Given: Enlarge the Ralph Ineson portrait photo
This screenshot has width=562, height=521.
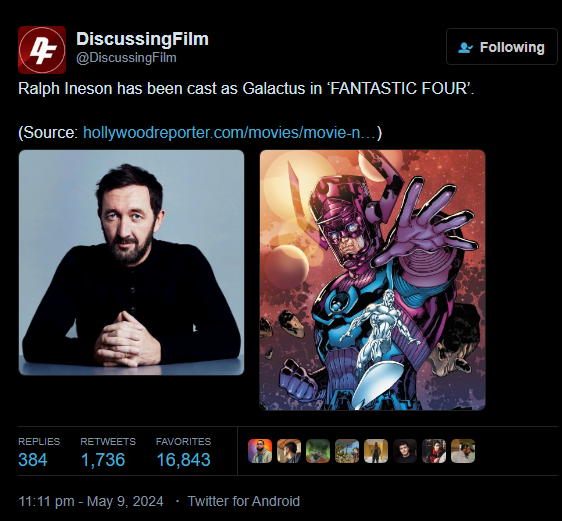Looking at the screenshot, I should point(131,263).
